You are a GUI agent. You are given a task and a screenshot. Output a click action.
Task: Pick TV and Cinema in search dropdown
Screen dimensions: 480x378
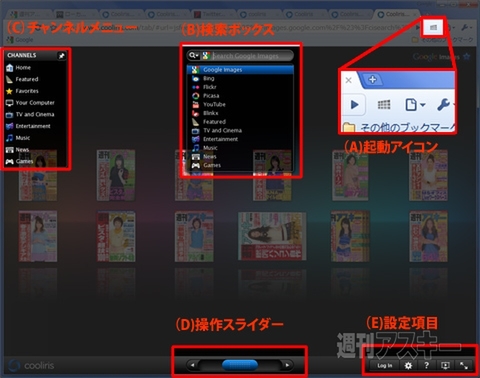coord(240,130)
